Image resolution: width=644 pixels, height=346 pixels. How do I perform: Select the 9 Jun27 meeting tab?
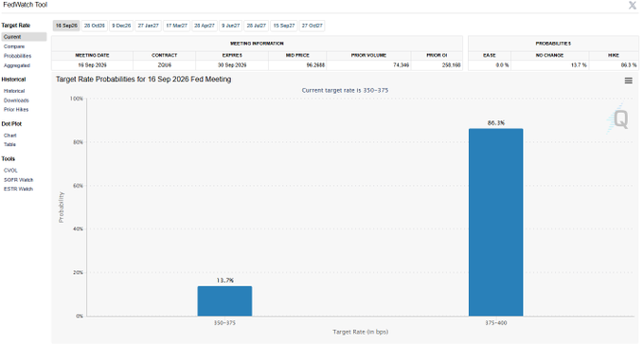pos(230,26)
